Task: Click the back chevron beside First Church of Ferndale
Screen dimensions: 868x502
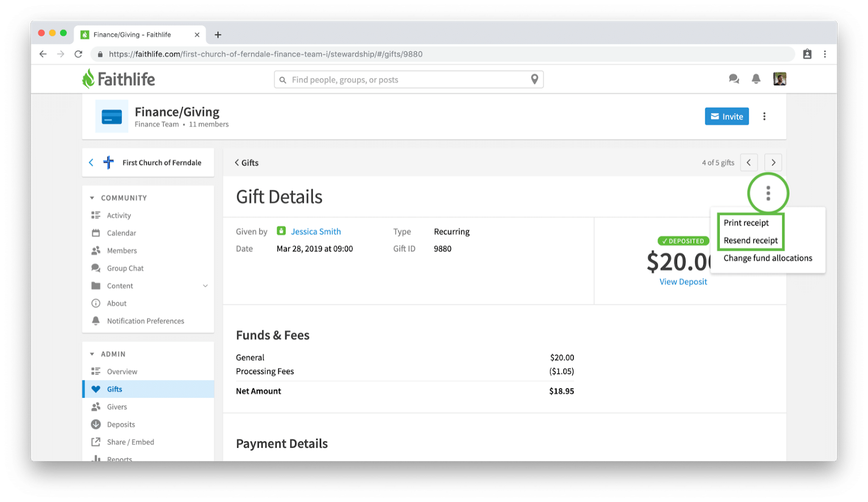Action: tap(91, 162)
